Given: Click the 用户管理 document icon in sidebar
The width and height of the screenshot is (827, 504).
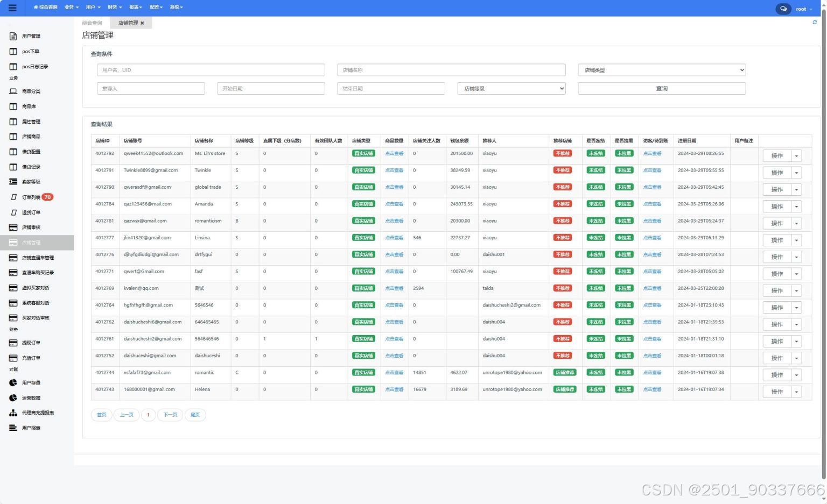Looking at the screenshot, I should point(13,36).
